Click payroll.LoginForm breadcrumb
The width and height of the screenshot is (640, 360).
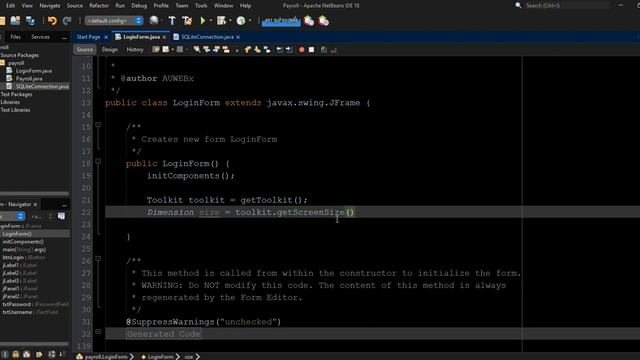[x=106, y=357]
